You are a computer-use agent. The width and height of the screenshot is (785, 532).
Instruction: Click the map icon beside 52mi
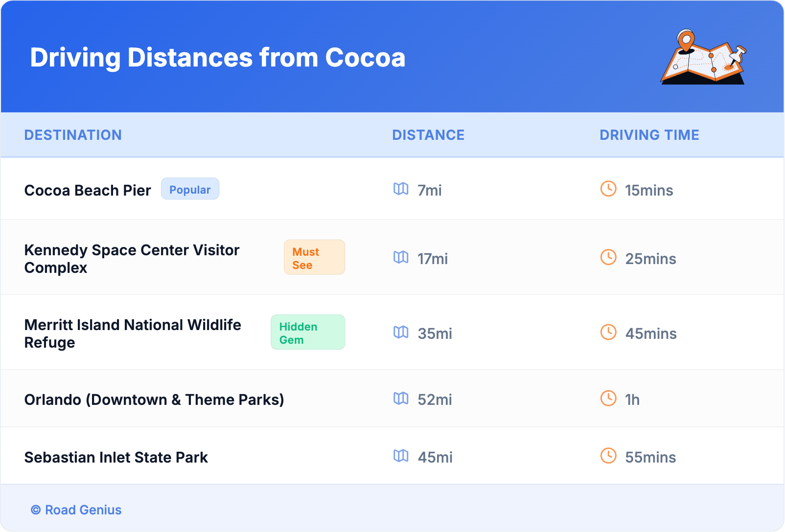401,399
